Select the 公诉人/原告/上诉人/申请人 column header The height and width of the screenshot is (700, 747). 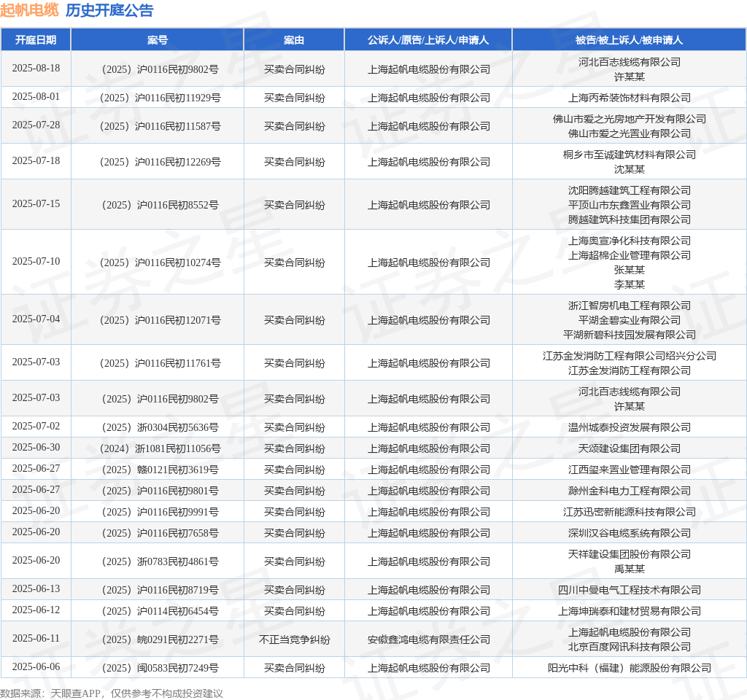point(428,40)
